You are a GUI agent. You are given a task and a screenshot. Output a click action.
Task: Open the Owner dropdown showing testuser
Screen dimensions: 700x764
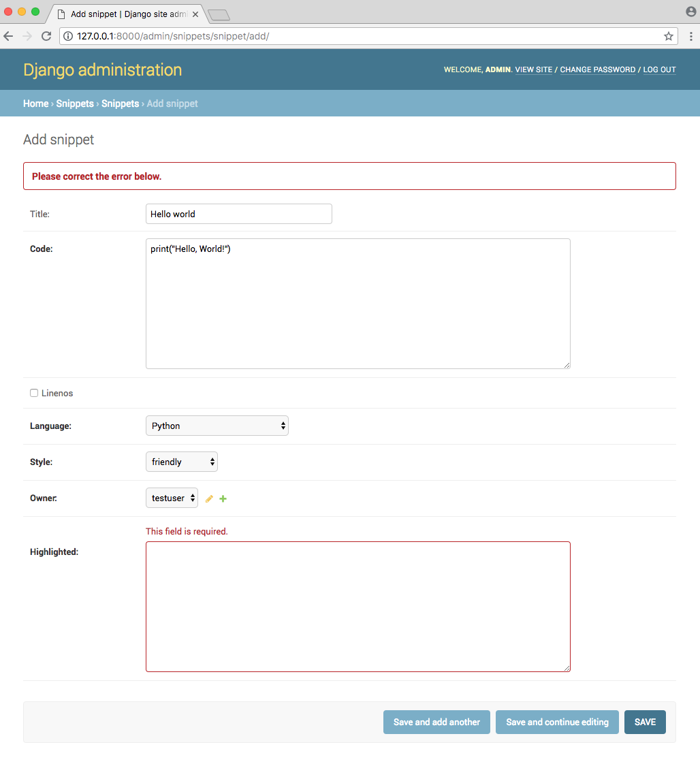pos(172,498)
